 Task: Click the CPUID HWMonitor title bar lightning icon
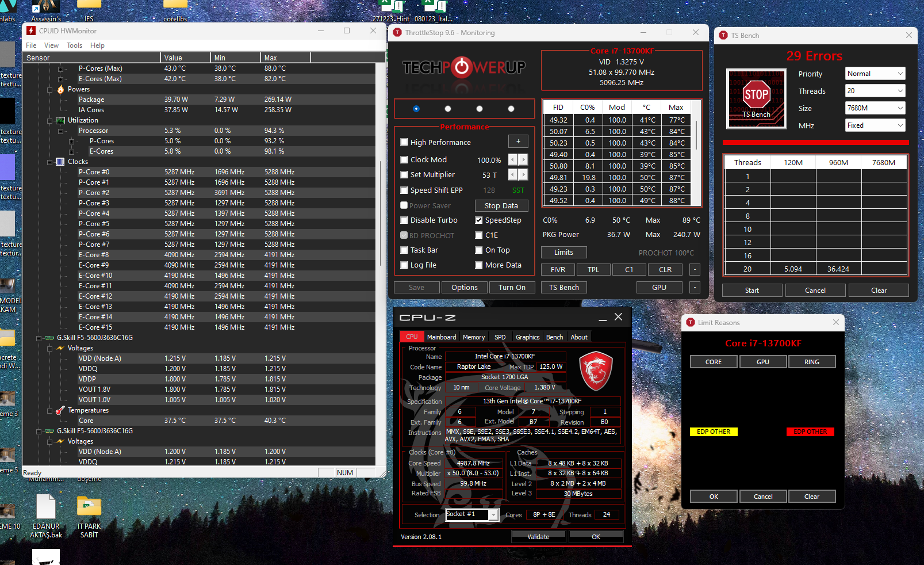click(31, 30)
